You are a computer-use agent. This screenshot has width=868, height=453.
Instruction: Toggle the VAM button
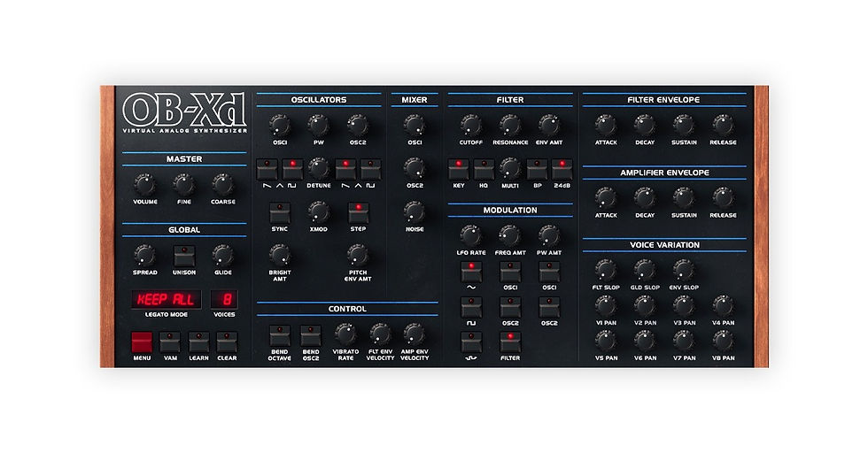(170, 342)
